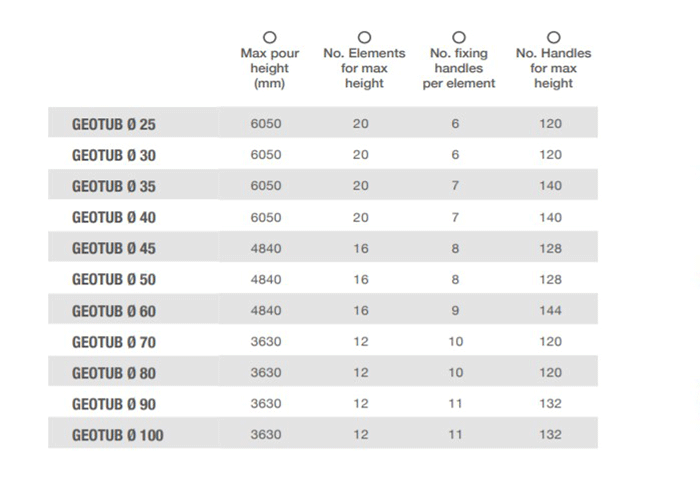Screen dimensions: 700x490
Task: Select the circle above No. Elements for max height
Action: (364, 37)
